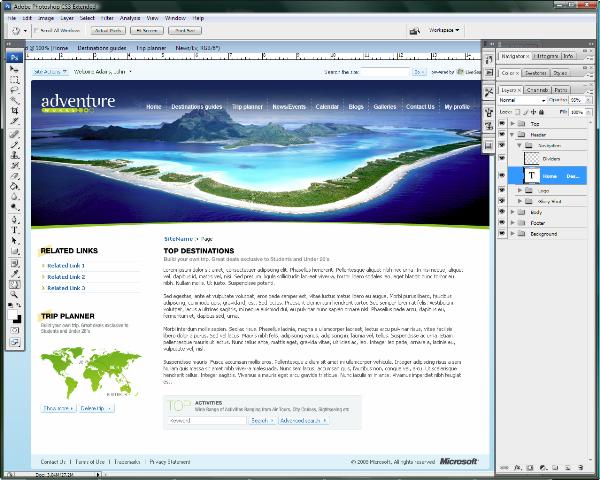Hide the Header layer group

click(x=502, y=134)
